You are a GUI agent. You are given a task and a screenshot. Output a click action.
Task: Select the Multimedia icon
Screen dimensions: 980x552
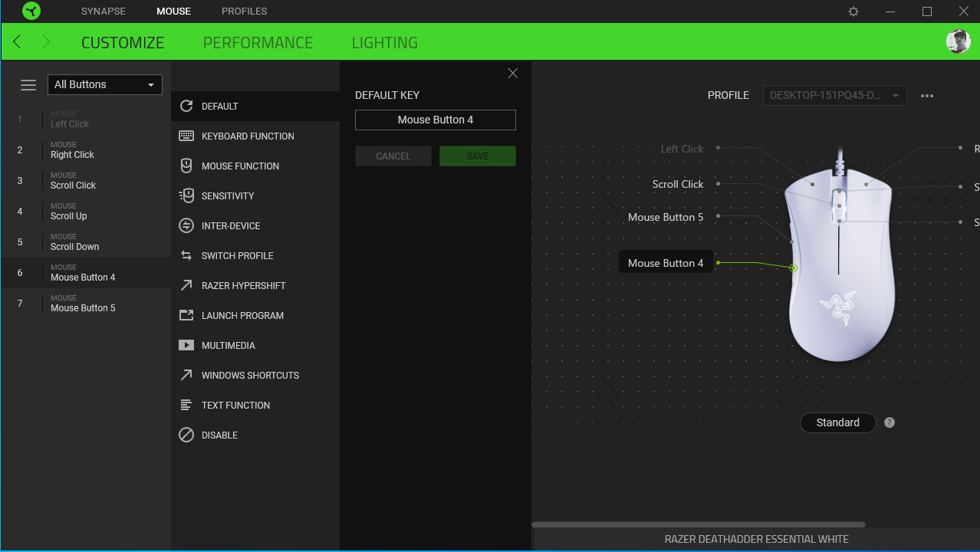click(186, 345)
